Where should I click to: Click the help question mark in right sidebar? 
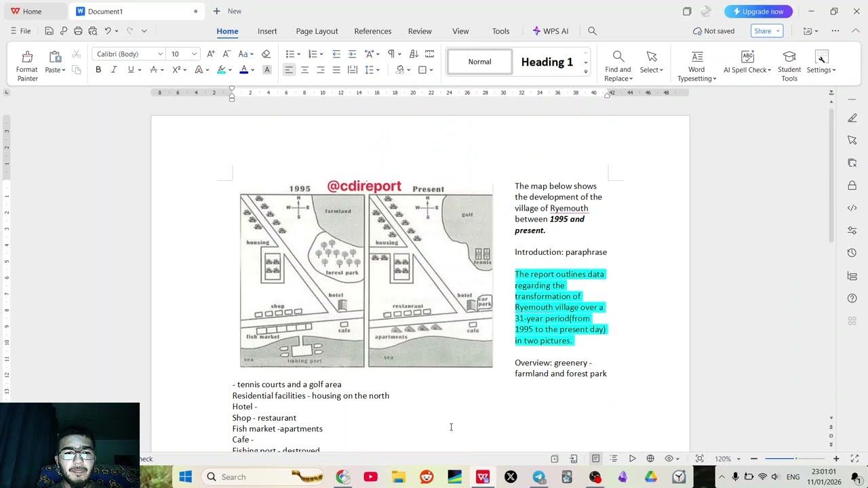coord(852,298)
